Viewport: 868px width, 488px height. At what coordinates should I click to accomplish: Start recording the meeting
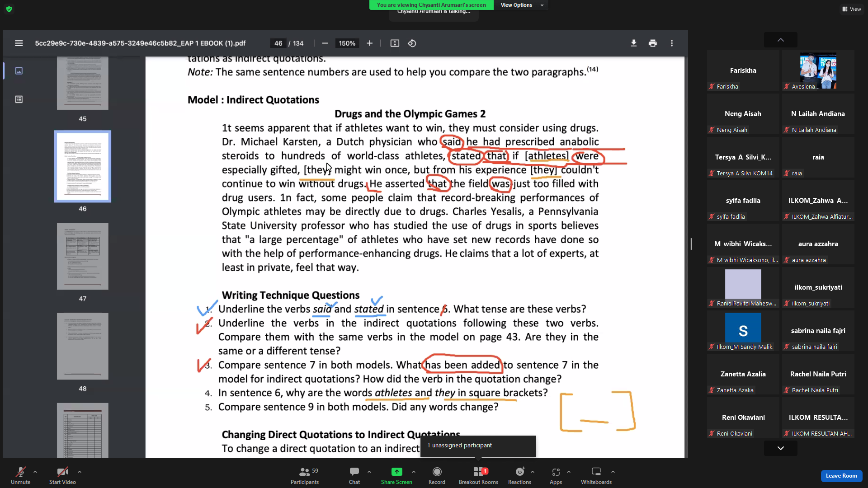[437, 476]
